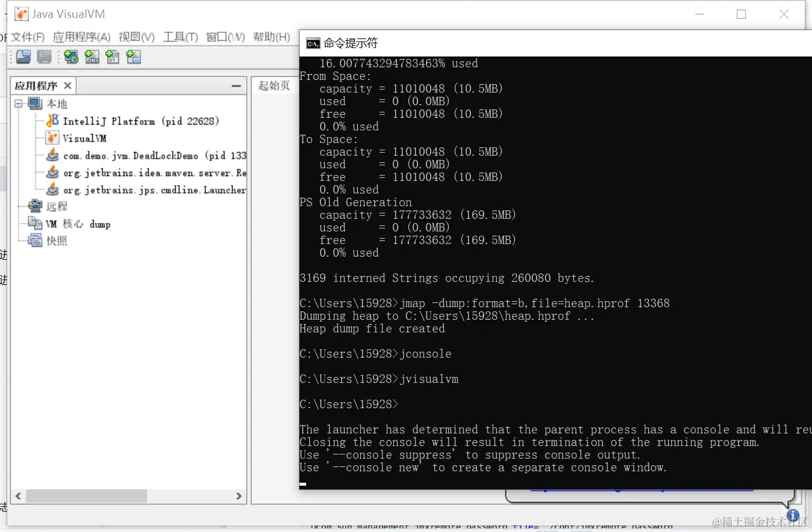Viewport: 812px width, 532px height.
Task: Click the 'From Space:' heading in console
Action: click(336, 76)
